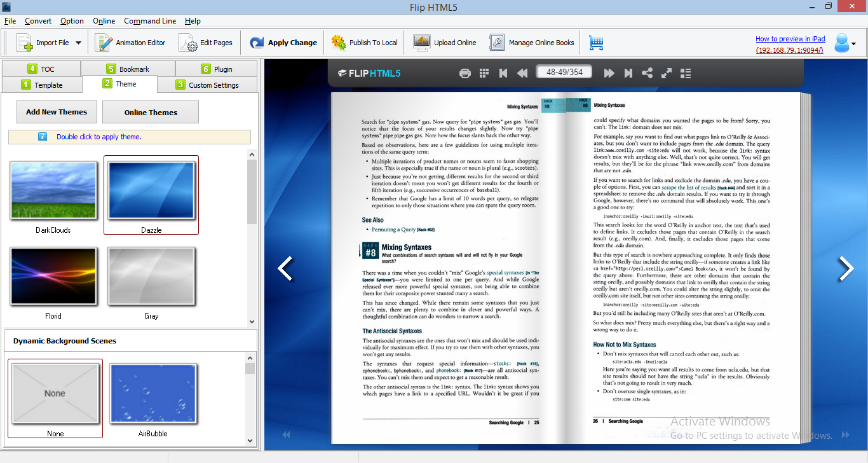Click the share icon in viewer

[647, 73]
